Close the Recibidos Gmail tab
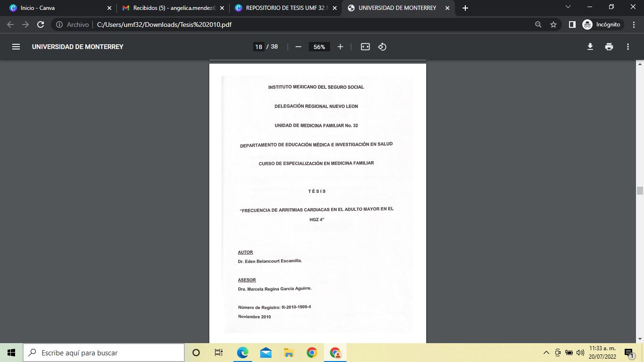 [x=222, y=8]
